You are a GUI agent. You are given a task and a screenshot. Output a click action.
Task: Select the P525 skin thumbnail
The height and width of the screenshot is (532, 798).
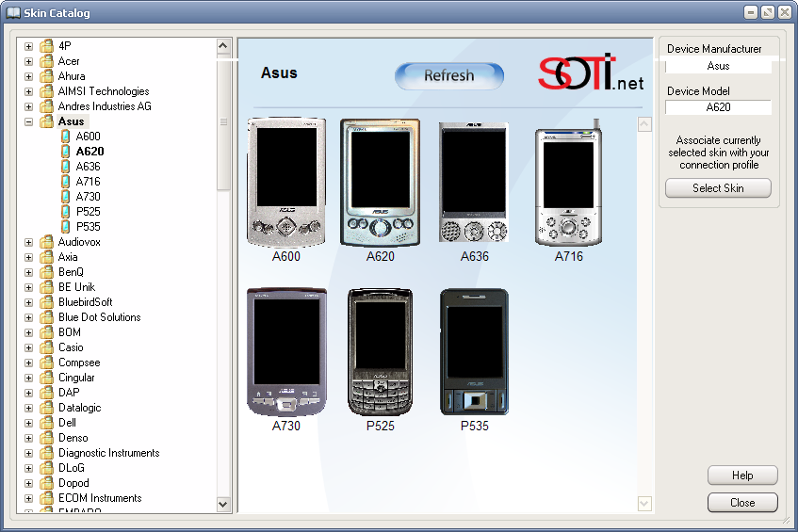[381, 352]
